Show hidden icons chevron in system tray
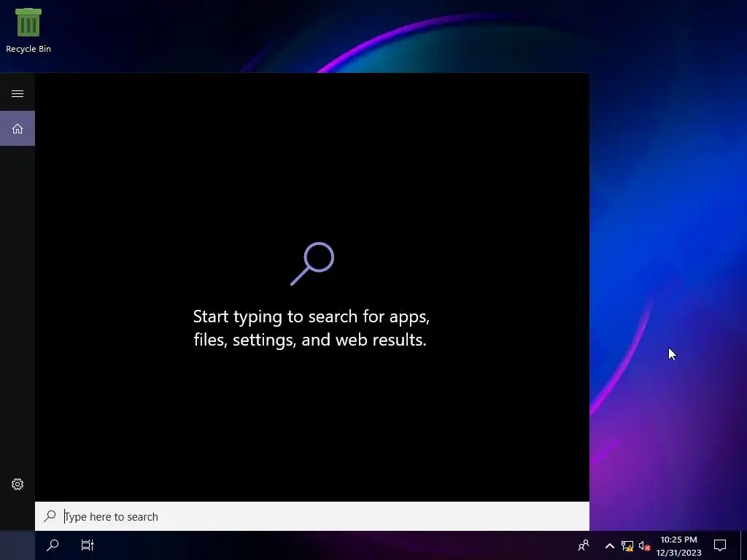 (x=609, y=545)
